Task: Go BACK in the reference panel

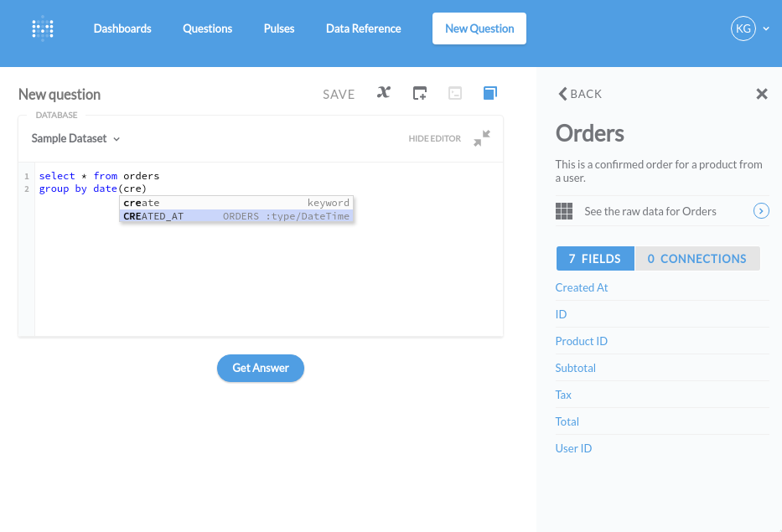Action: pyautogui.click(x=580, y=94)
